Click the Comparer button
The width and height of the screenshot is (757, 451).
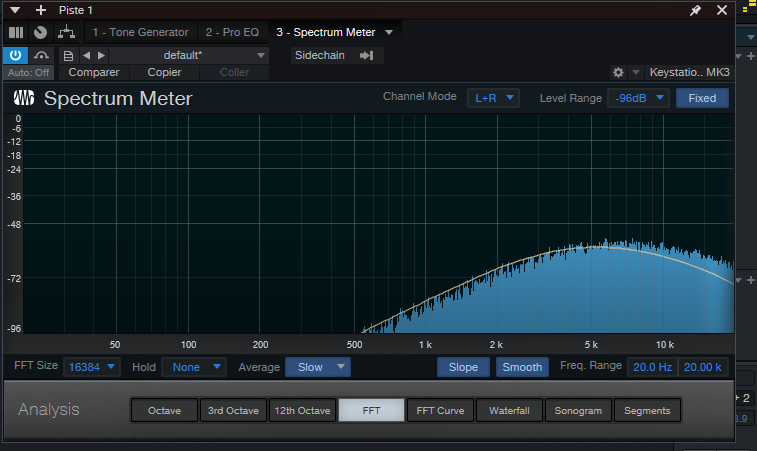(x=94, y=72)
